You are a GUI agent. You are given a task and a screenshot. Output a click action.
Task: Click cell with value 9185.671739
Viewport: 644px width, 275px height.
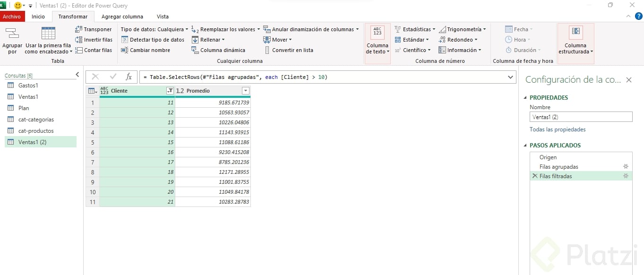213,103
